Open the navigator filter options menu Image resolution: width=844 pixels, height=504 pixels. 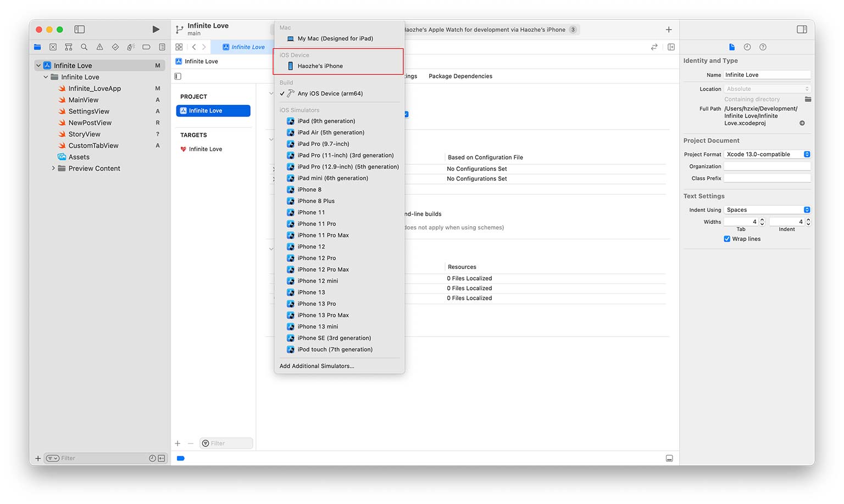tap(53, 458)
